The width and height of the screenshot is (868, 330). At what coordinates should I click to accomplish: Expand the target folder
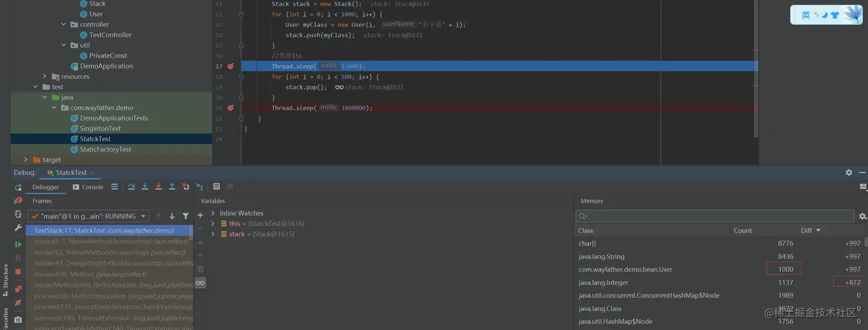pyautogui.click(x=26, y=160)
